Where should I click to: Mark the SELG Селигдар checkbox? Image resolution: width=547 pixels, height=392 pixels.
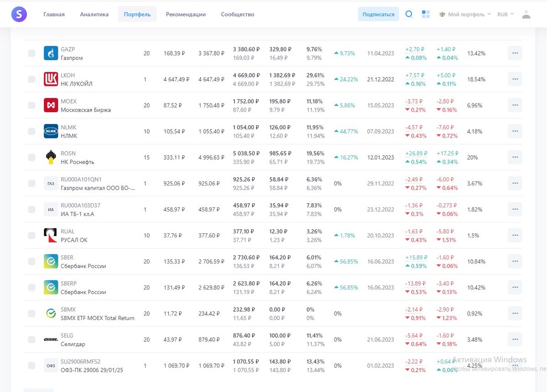31,339
